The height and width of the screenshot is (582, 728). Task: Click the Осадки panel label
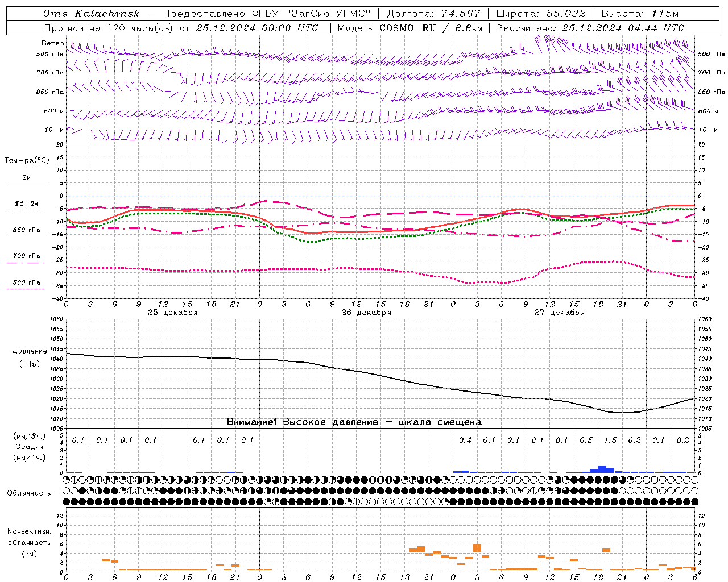click(30, 447)
